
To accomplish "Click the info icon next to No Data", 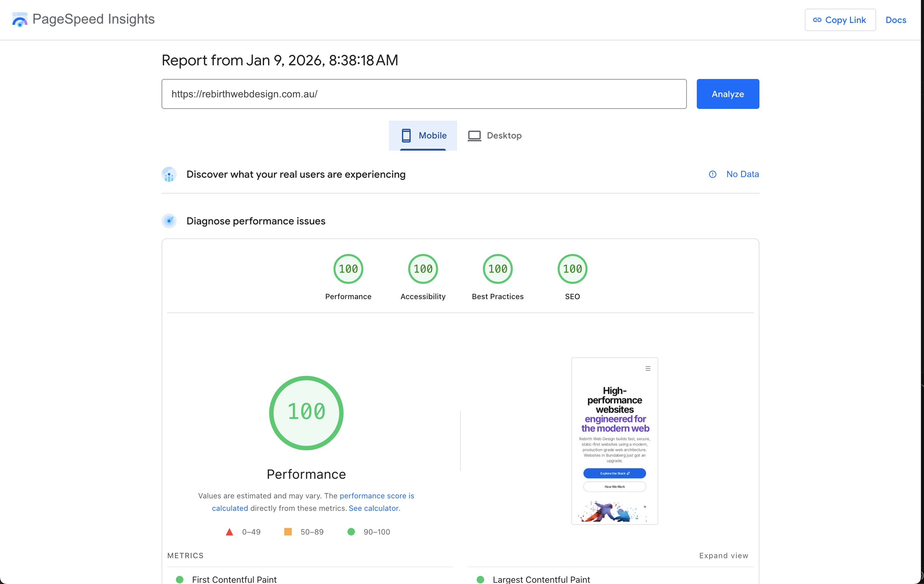I will point(712,174).
